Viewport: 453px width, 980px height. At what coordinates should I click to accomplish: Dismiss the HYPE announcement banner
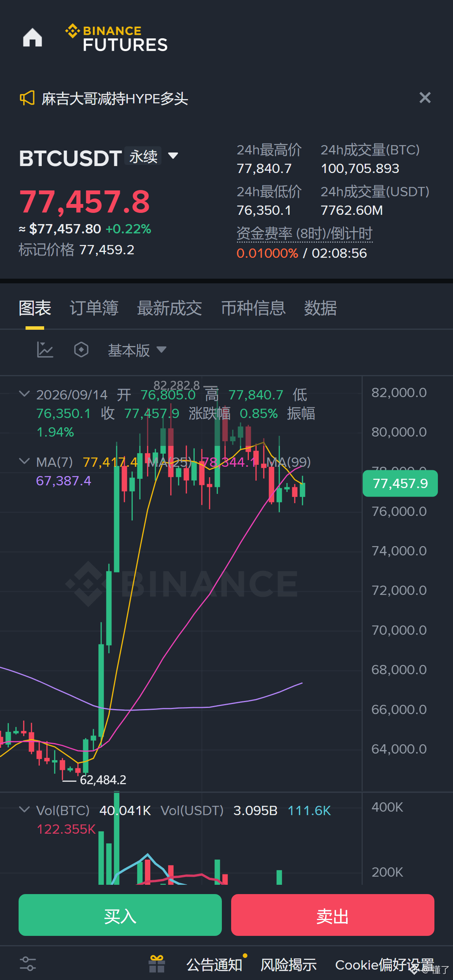pyautogui.click(x=425, y=98)
